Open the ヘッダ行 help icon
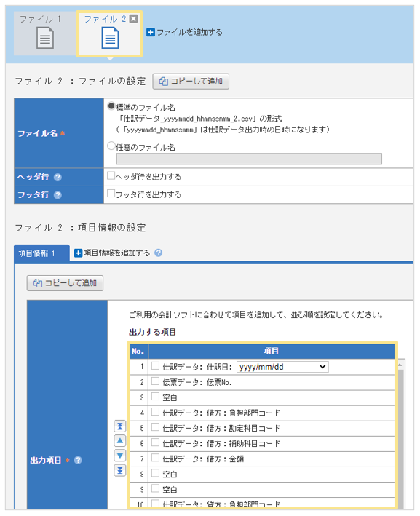The image size is (420, 516). coord(58,178)
